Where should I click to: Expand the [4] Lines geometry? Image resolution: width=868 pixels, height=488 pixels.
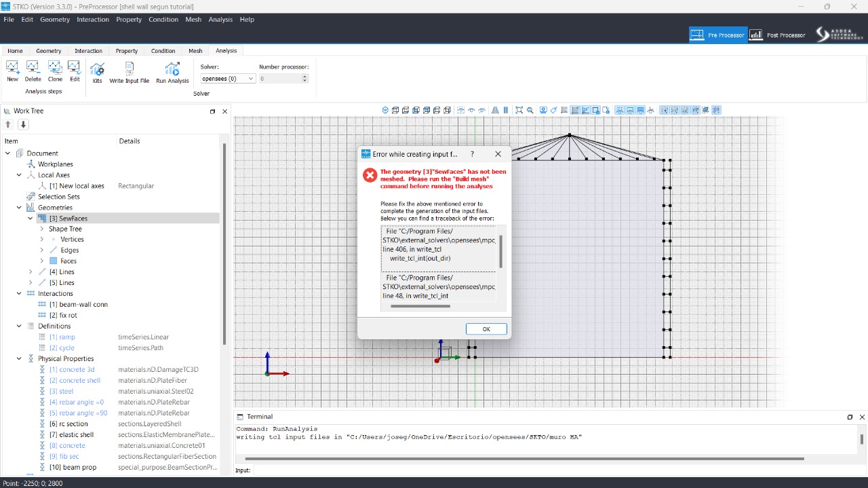31,272
